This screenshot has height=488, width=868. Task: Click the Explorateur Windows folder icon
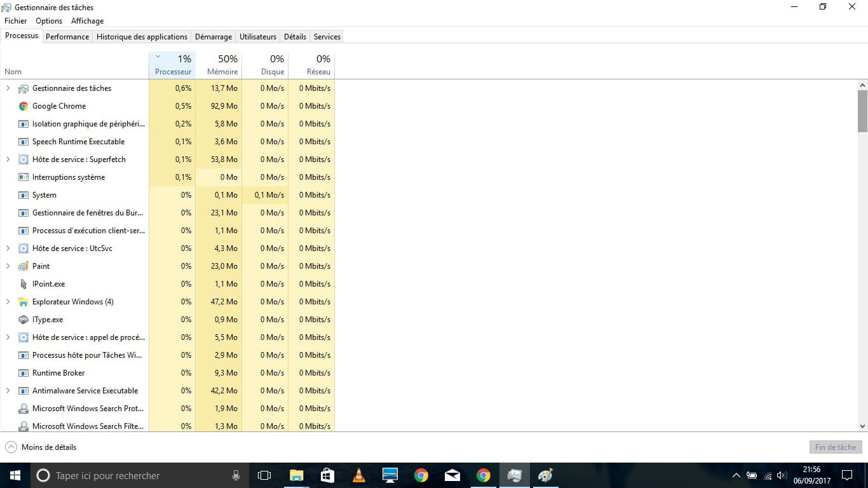[24, 302]
